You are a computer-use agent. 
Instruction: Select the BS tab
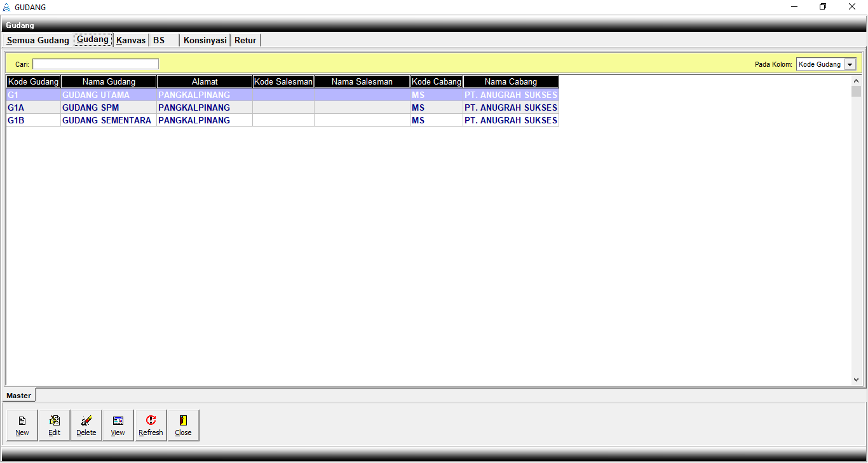[x=159, y=40]
